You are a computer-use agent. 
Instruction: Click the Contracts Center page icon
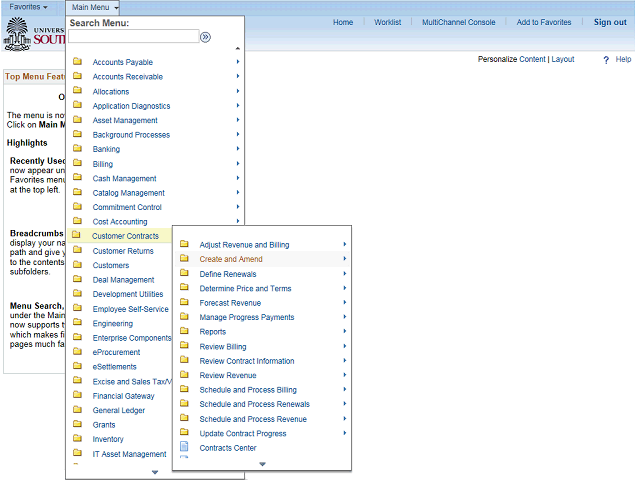(x=184, y=448)
